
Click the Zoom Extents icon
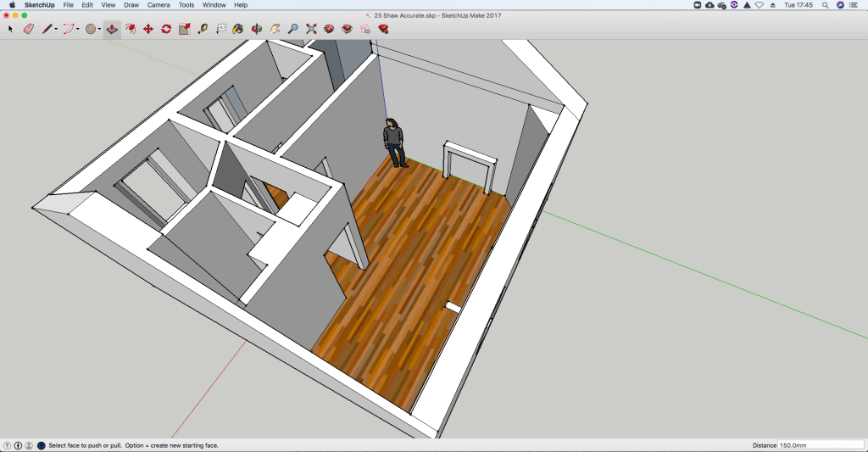[311, 29]
